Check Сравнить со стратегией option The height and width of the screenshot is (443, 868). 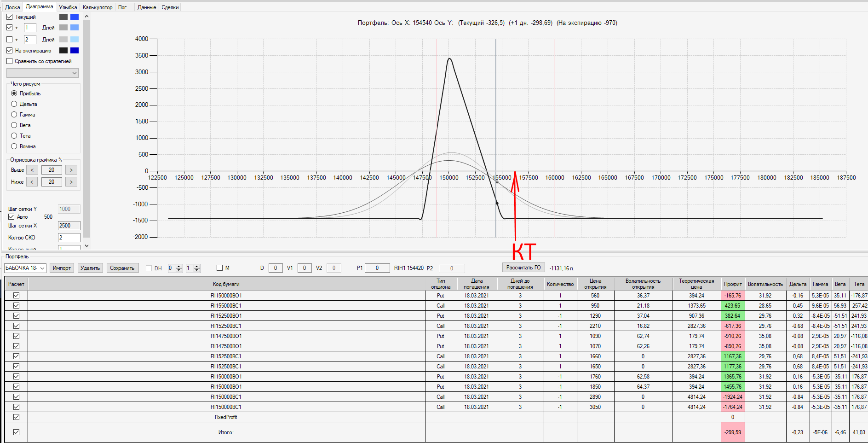point(10,61)
